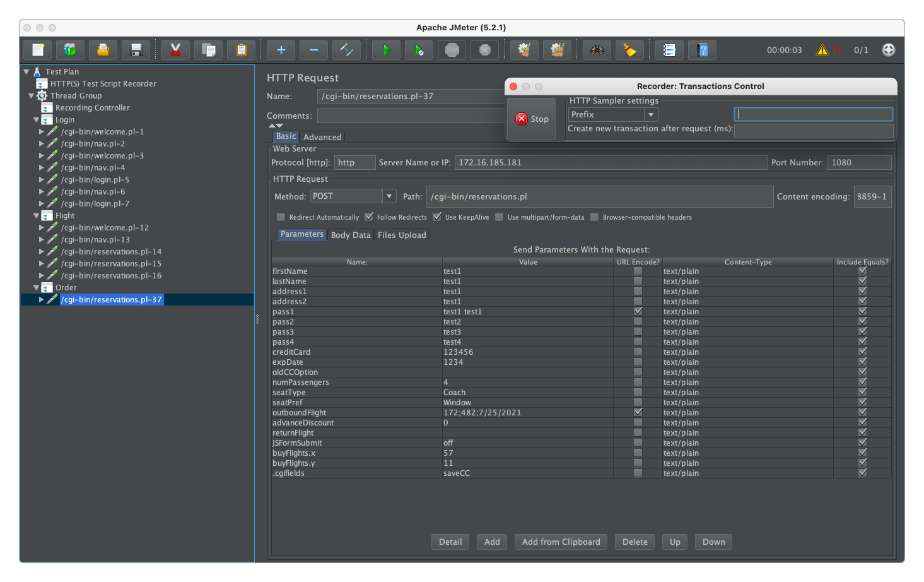924x582 pixels.
Task: Clear results with single broom icon
Action: (524, 50)
